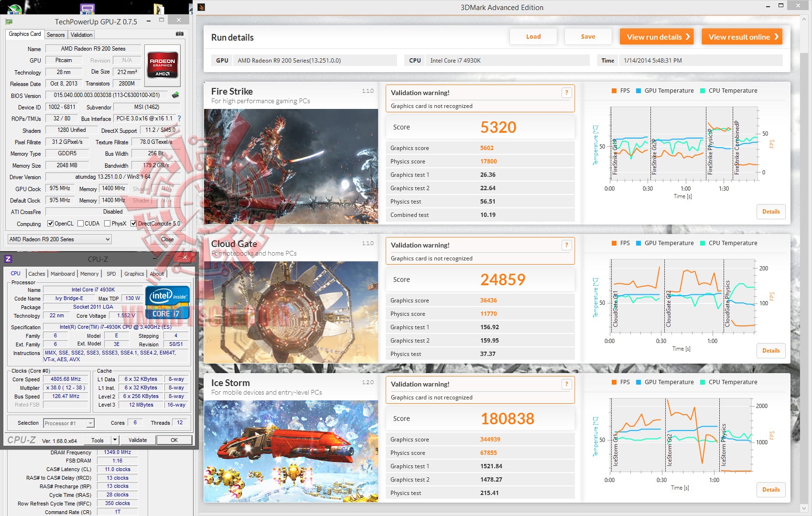
Task: Open the AMD Radeon R9 200 Series dropdown
Action: click(60, 239)
